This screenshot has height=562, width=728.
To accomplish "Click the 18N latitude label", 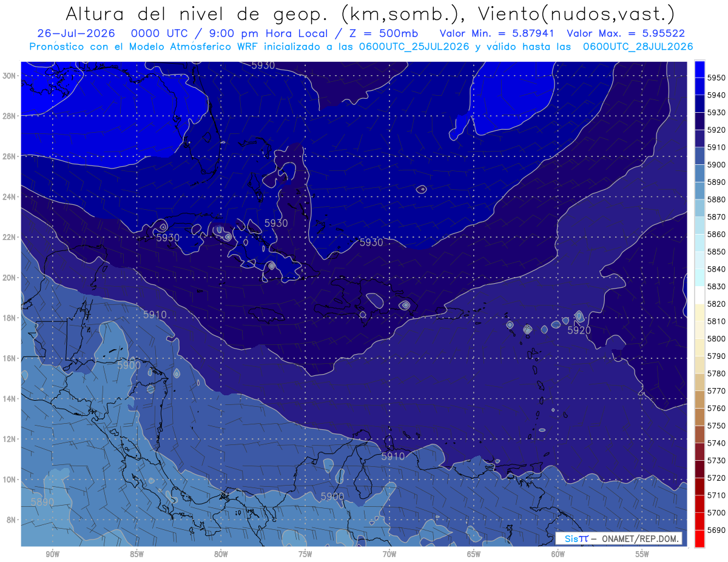I will click(10, 318).
